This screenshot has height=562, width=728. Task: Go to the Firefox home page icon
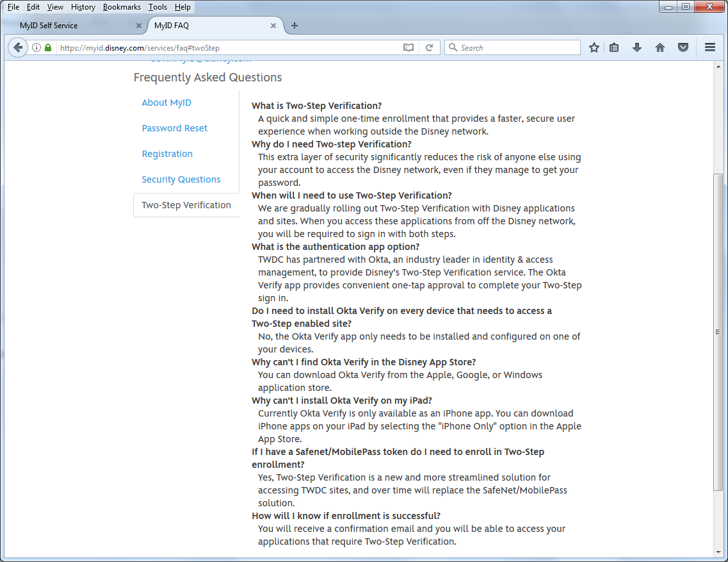[x=659, y=47]
